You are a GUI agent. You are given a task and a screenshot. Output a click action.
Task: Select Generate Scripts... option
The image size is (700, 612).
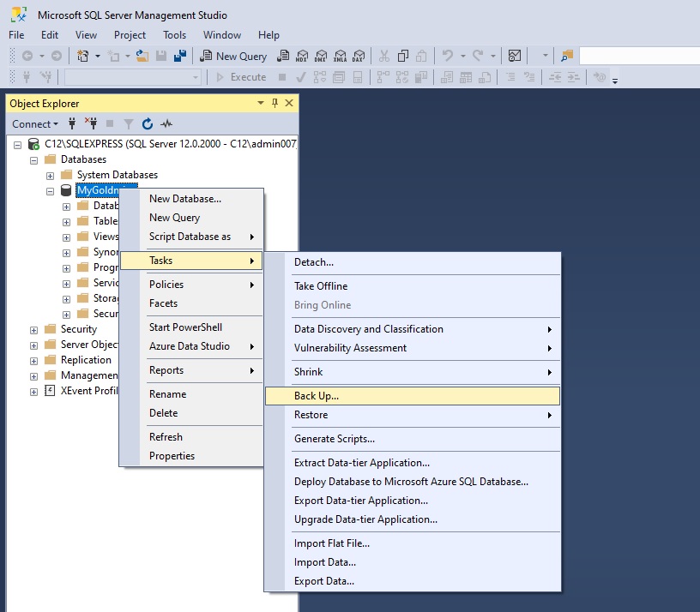click(x=412, y=439)
